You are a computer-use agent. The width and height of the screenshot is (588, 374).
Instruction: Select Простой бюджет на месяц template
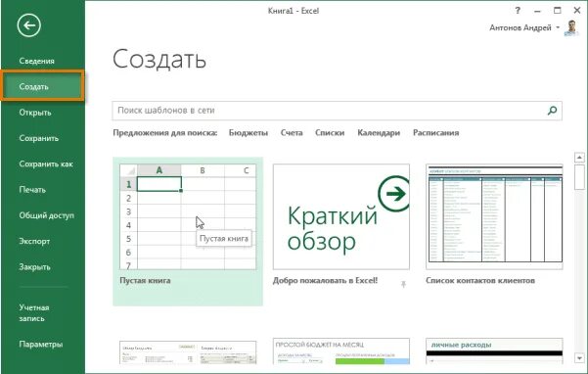click(x=341, y=351)
